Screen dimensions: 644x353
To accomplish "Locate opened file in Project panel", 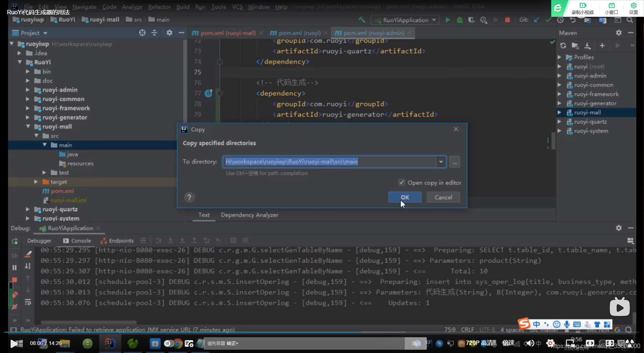I will click(142, 33).
